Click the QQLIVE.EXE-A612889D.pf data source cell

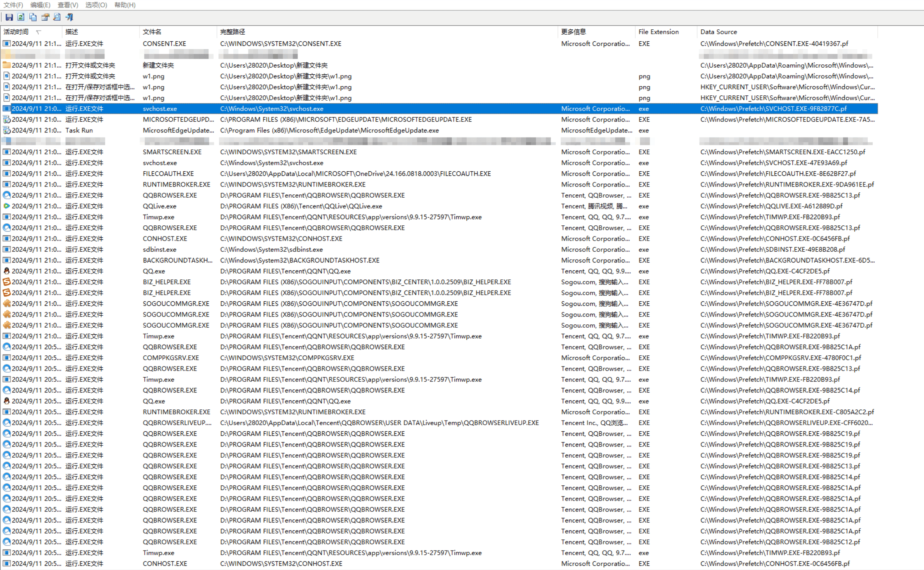(771, 206)
